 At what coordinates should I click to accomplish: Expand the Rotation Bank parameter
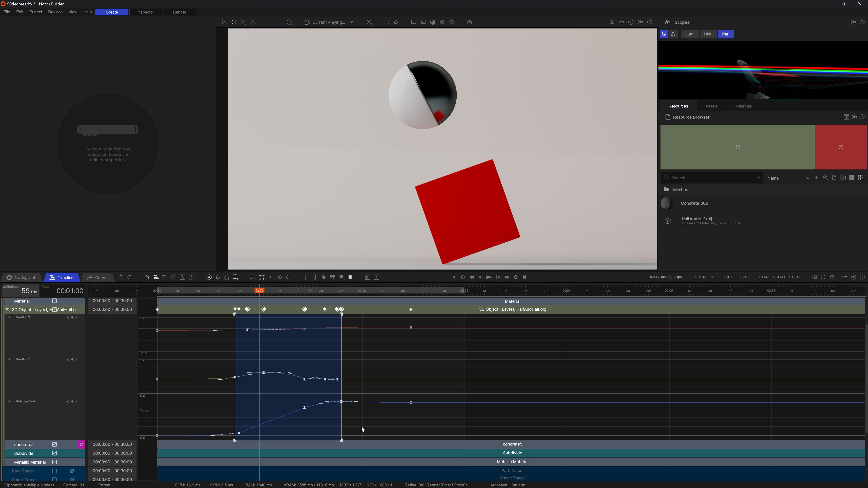click(x=9, y=401)
